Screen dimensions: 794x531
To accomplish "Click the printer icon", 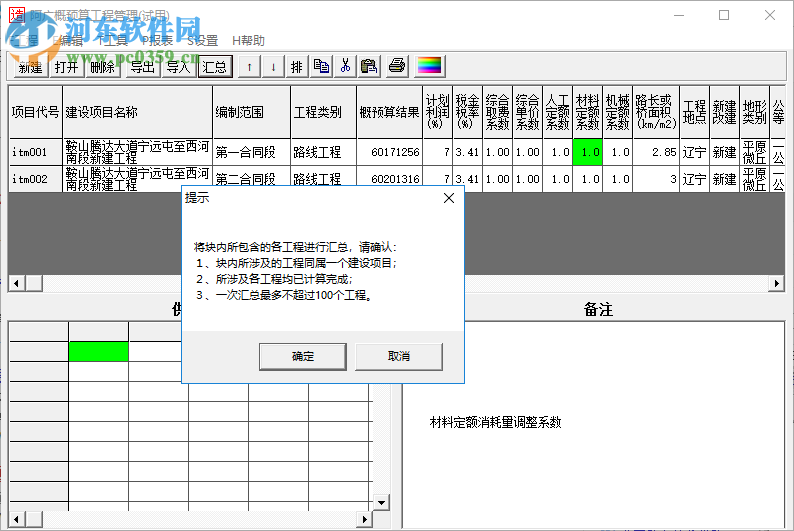I will pyautogui.click(x=397, y=66).
